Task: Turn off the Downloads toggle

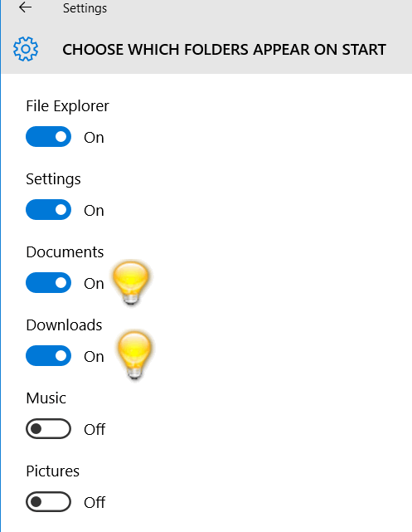Action: point(48,356)
